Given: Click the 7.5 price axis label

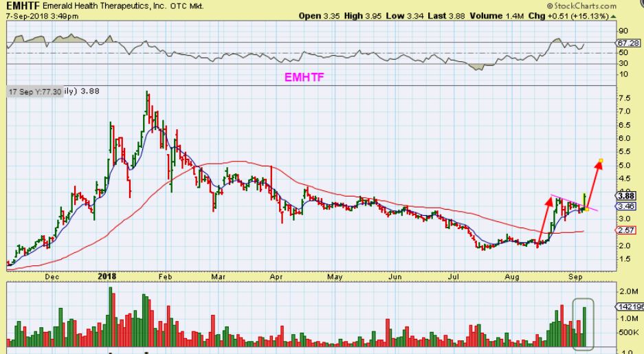Looking at the screenshot, I should (624, 98).
